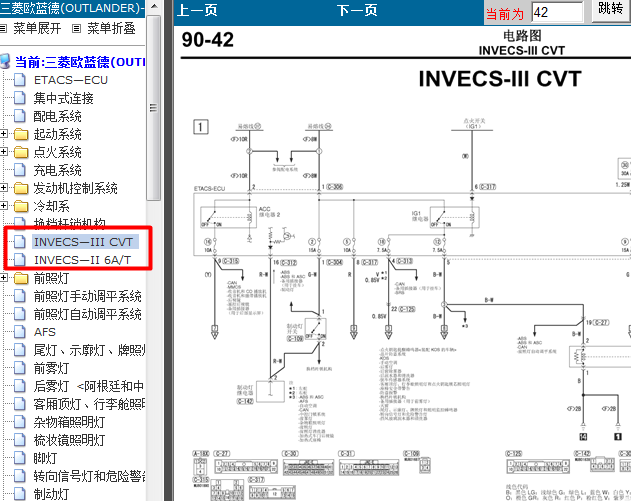Expand the 起动系统 tree node
The height and width of the screenshot is (501, 631).
click(x=4, y=134)
